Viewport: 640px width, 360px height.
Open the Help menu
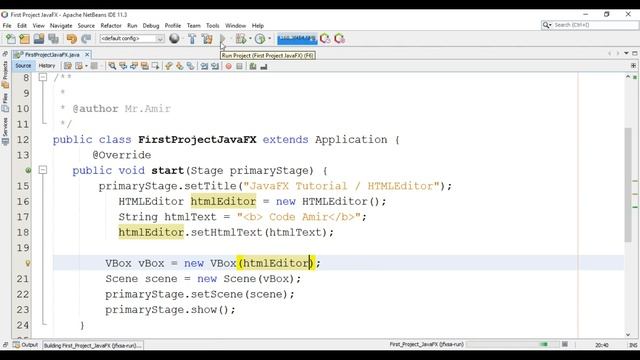point(258,25)
